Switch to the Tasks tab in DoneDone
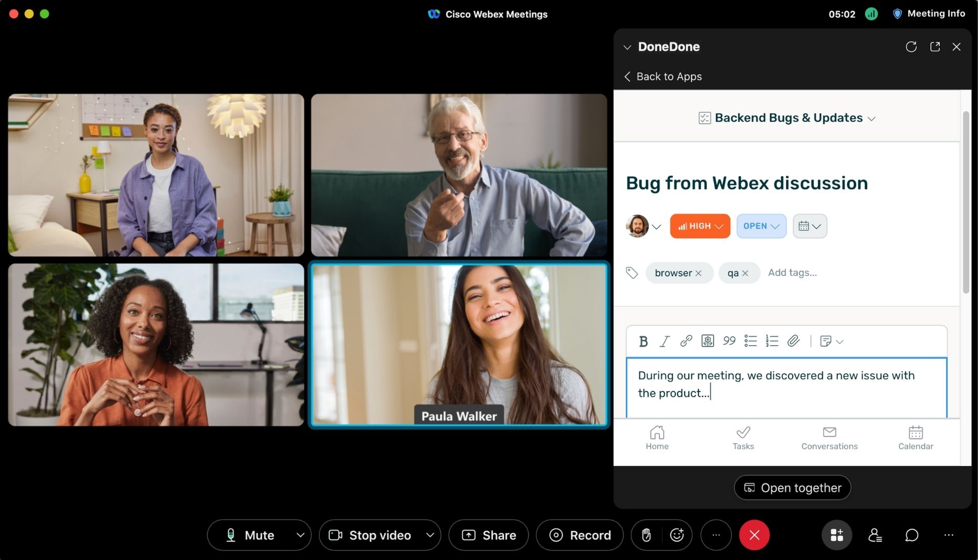This screenshot has height=560, width=978. [743, 438]
